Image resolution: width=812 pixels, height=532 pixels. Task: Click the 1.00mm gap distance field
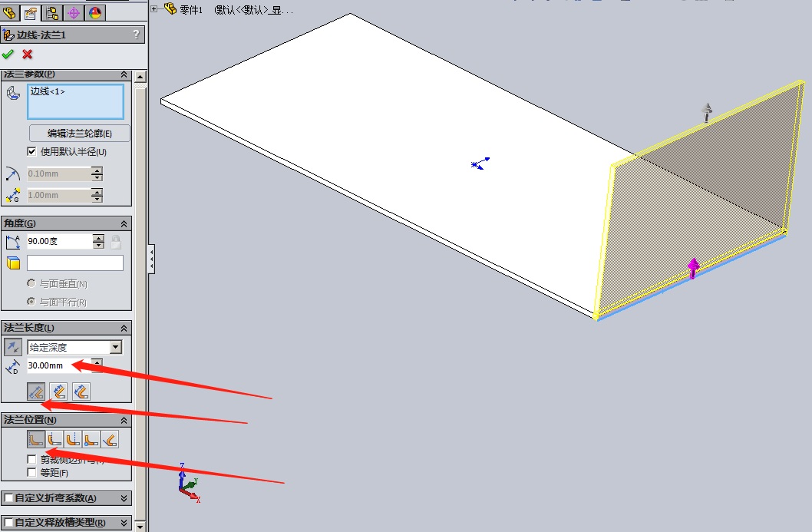(58, 195)
